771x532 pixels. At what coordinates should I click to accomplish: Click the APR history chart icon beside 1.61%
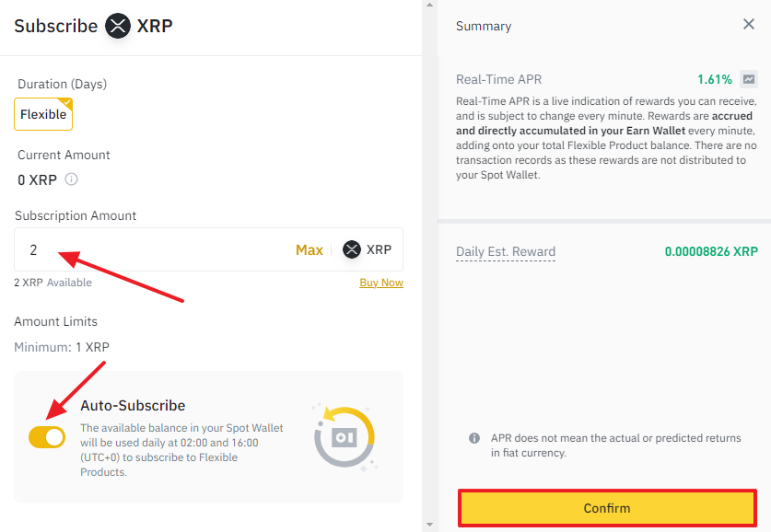click(x=748, y=80)
